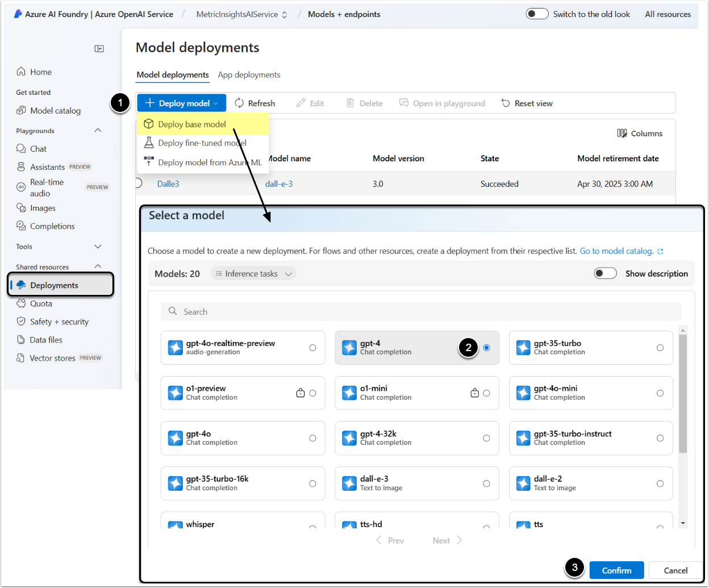Open the Images playground
This screenshot has height=588, width=709.
(43, 208)
